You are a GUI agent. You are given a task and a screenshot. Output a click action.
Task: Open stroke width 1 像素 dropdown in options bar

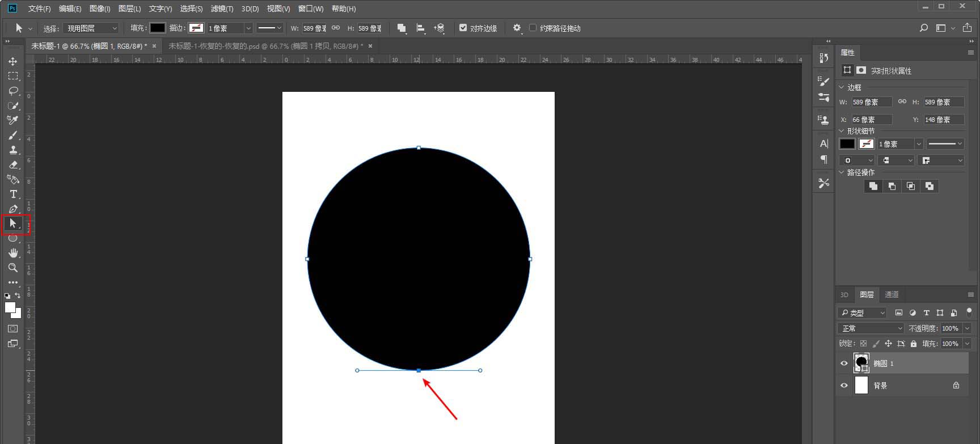(248, 28)
